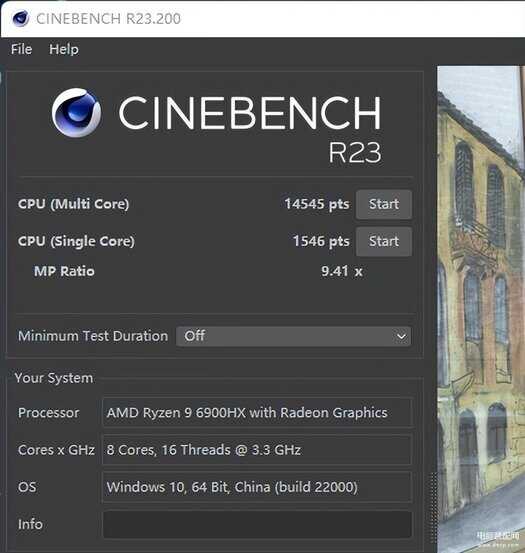The image size is (525, 553).
Task: Click the Cinebench app icon in title bar
Action: (x=20, y=18)
